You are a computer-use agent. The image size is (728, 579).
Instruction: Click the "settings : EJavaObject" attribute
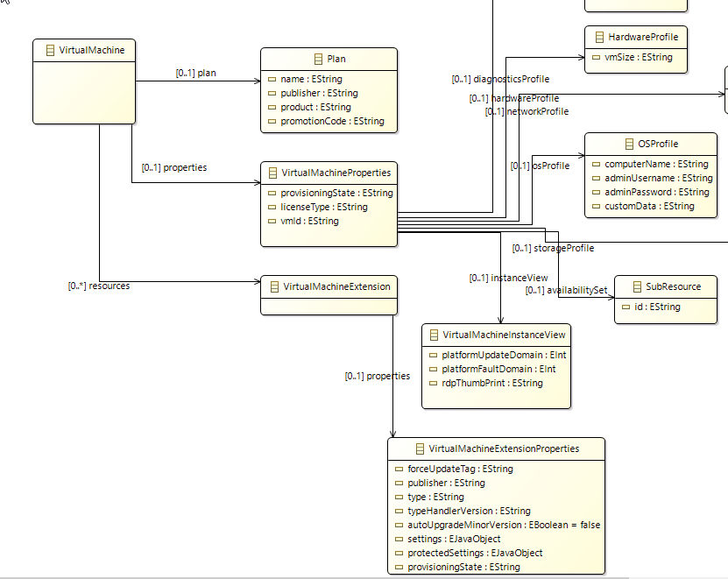pyautogui.click(x=454, y=539)
